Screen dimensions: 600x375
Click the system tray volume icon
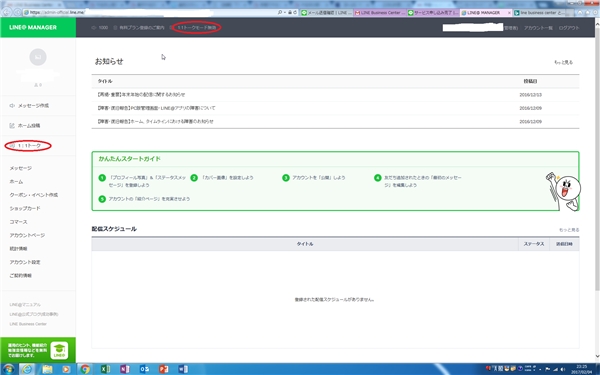pyautogui.click(x=562, y=369)
